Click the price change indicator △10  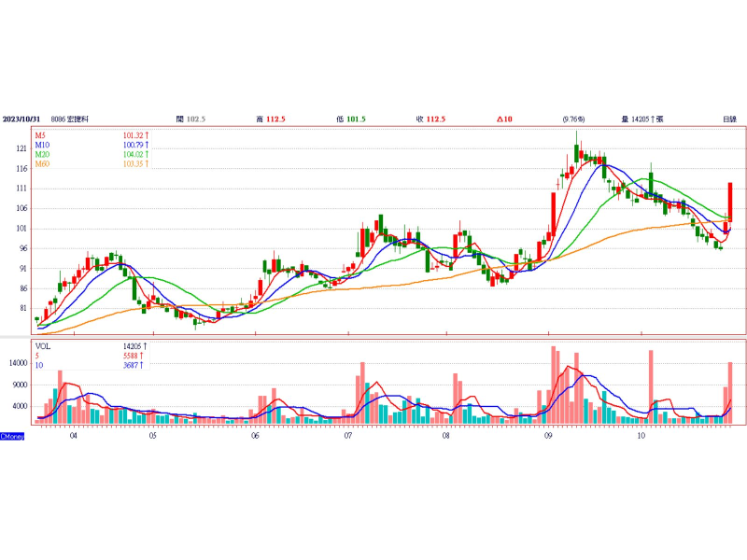505,119
